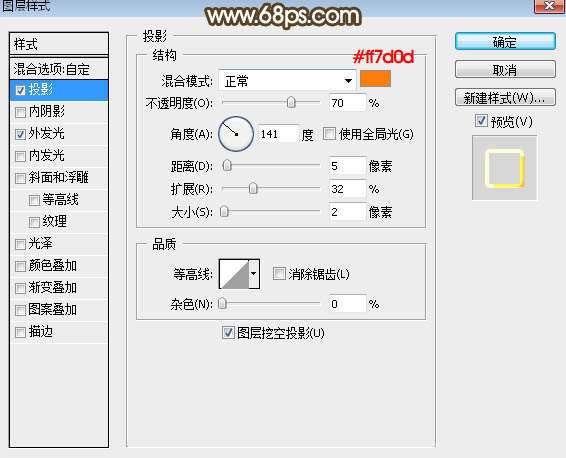
Task: Click the 杂色 slider handle
Action: pyautogui.click(x=223, y=304)
